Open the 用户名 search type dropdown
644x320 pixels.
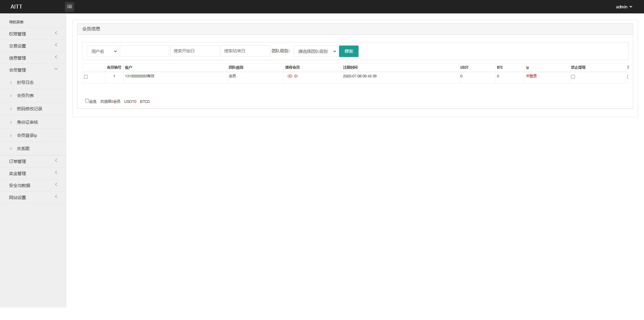103,51
